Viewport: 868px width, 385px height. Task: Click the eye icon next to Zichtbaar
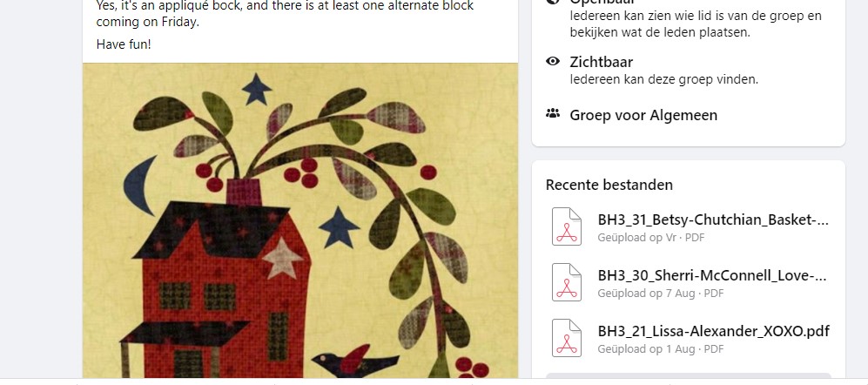click(x=553, y=62)
